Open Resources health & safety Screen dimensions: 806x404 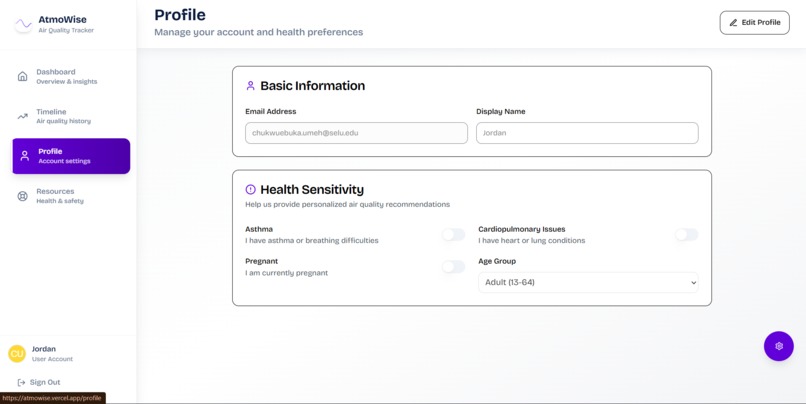point(71,196)
